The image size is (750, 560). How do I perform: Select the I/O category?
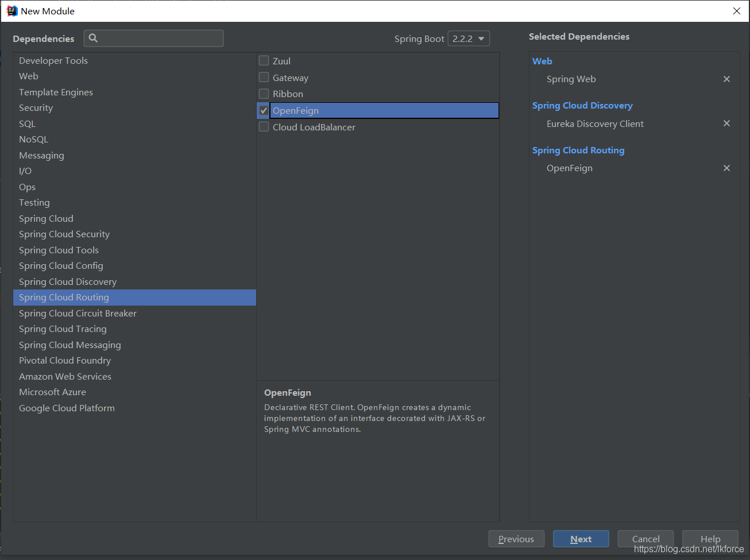134,171
